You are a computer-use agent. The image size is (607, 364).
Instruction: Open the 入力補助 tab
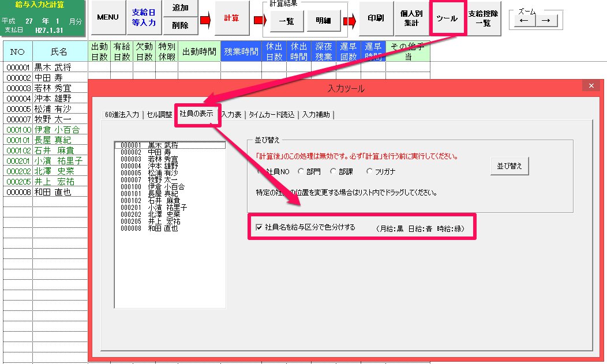[x=316, y=114]
